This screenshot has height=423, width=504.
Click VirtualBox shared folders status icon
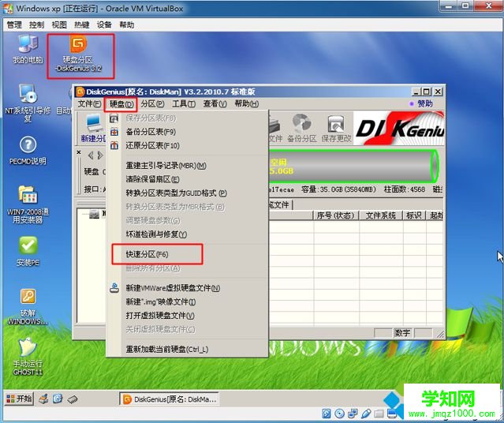[379, 414]
